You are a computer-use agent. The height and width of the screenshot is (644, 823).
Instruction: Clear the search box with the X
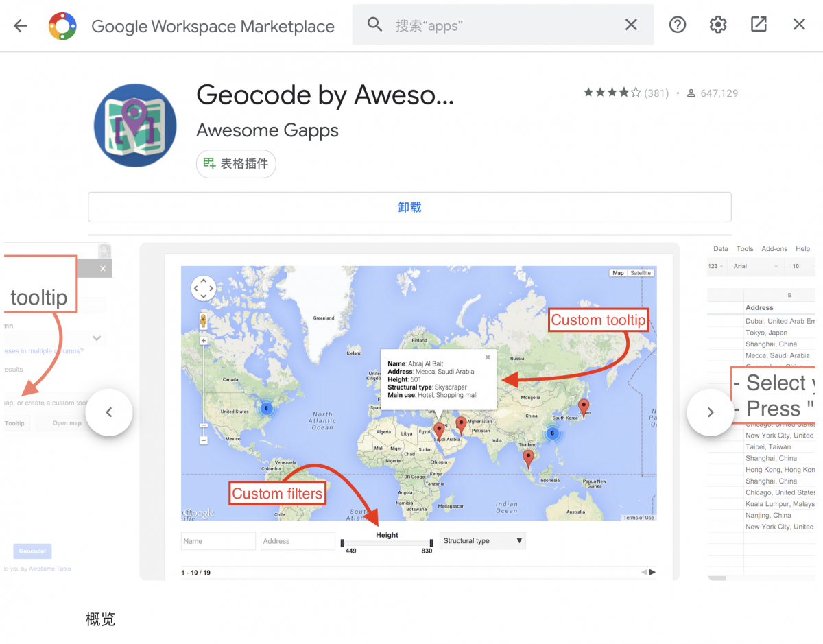coord(631,25)
